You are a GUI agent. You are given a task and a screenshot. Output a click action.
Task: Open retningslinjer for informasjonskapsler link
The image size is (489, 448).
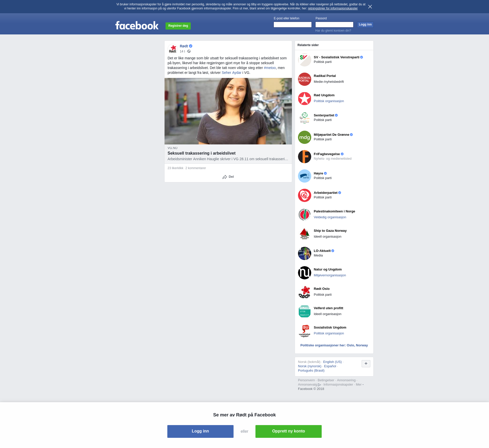(333, 8)
